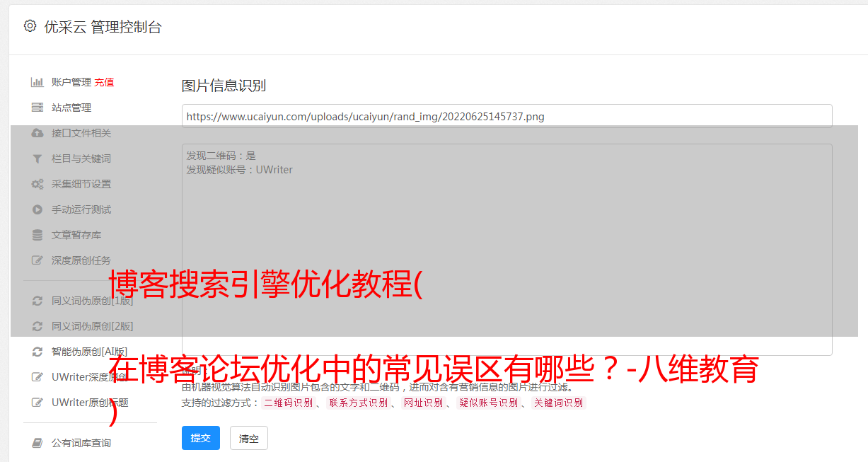
Task: Click the cloud upload icon for 接口文件相关
Action: 37,133
